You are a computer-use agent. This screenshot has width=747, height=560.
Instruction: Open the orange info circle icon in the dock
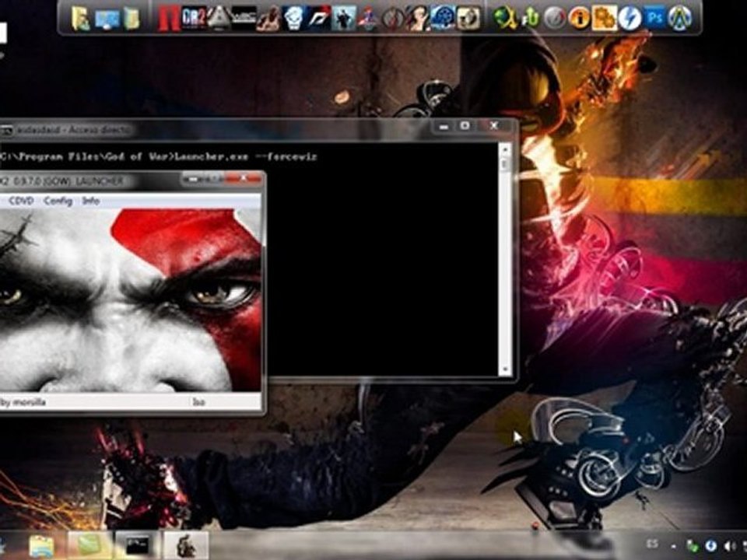[x=579, y=19]
